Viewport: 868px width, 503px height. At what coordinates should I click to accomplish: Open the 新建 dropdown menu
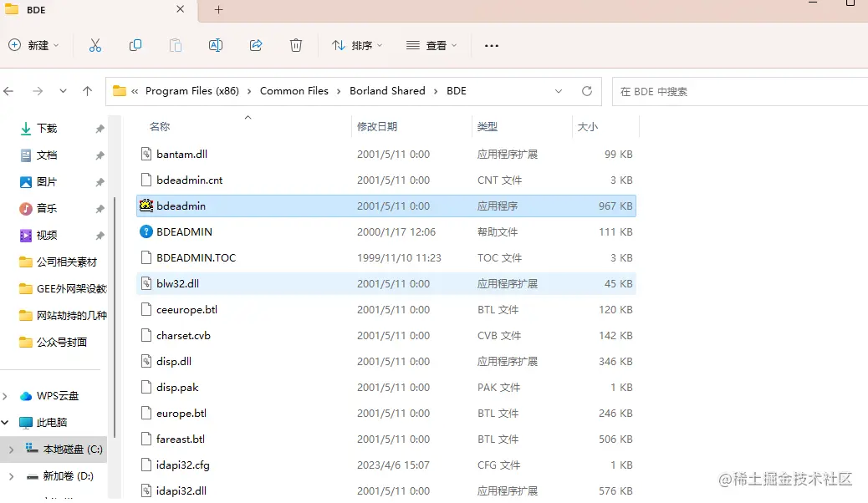pyautogui.click(x=34, y=46)
